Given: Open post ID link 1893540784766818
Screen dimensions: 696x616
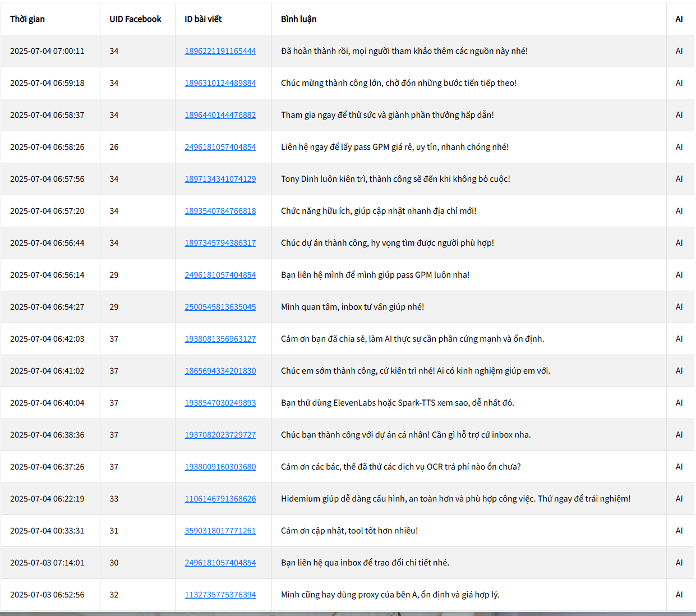Looking at the screenshot, I should pos(220,211).
